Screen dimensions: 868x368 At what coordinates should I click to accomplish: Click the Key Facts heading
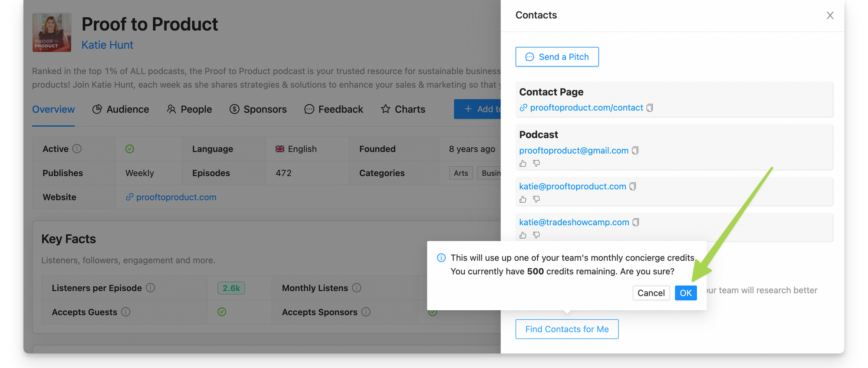(69, 239)
